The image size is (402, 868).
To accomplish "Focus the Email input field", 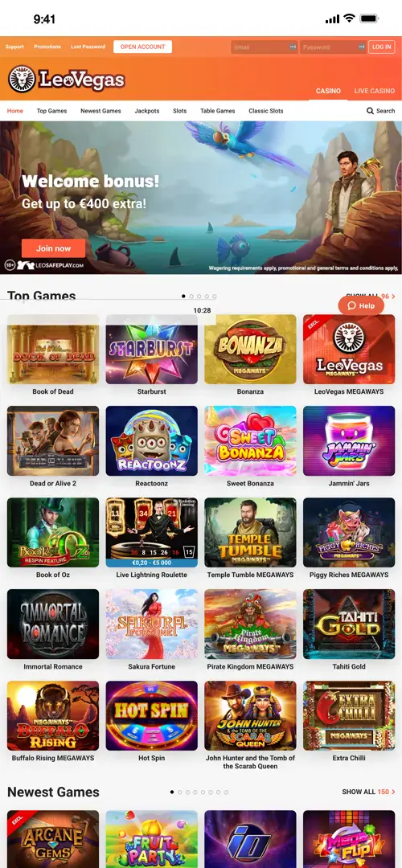I will tap(265, 47).
